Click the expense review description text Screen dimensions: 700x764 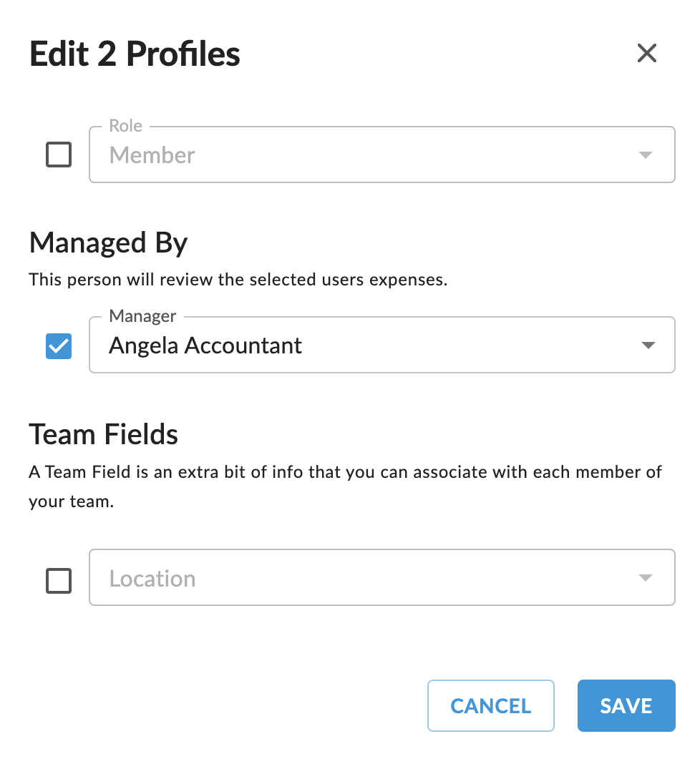click(x=238, y=280)
